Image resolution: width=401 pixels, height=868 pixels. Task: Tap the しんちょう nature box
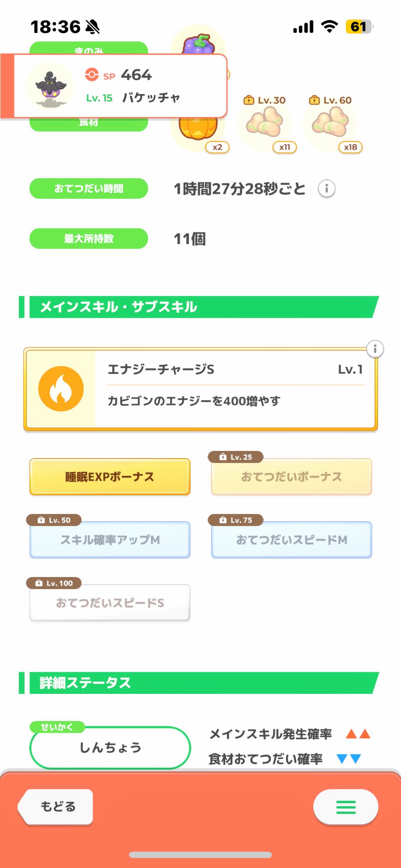(110, 747)
